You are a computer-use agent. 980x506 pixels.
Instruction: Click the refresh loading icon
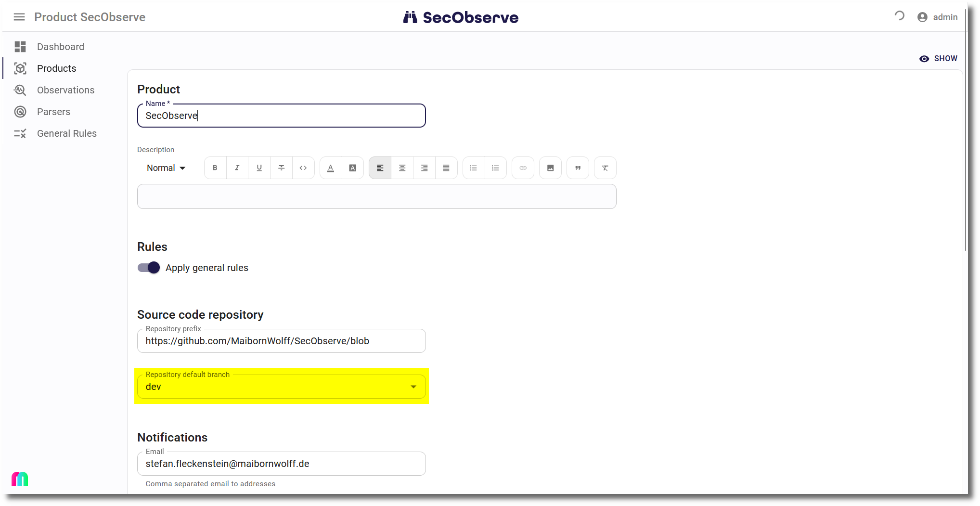coord(899,16)
